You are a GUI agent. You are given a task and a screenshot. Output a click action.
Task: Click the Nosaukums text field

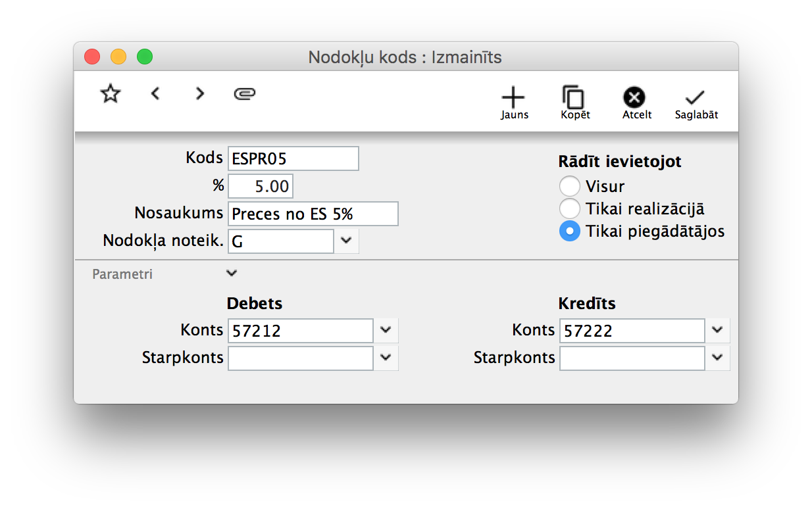point(313,214)
